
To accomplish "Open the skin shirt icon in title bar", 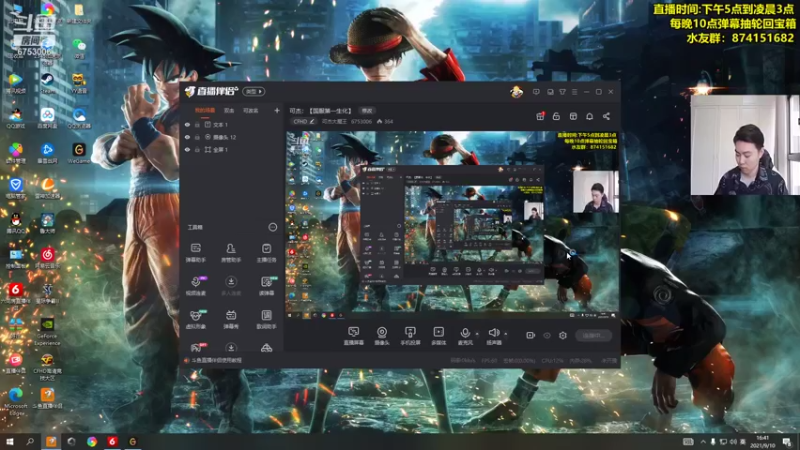I will coord(562,92).
